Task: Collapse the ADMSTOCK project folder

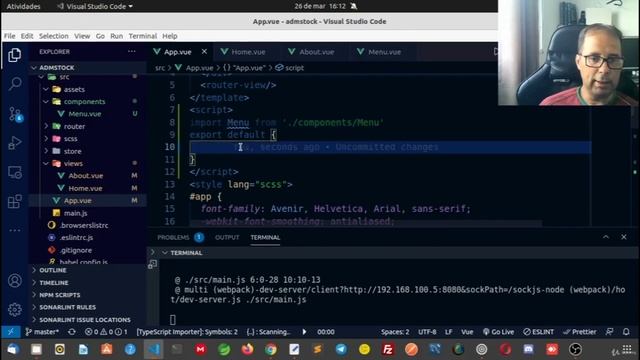Action: [34, 68]
